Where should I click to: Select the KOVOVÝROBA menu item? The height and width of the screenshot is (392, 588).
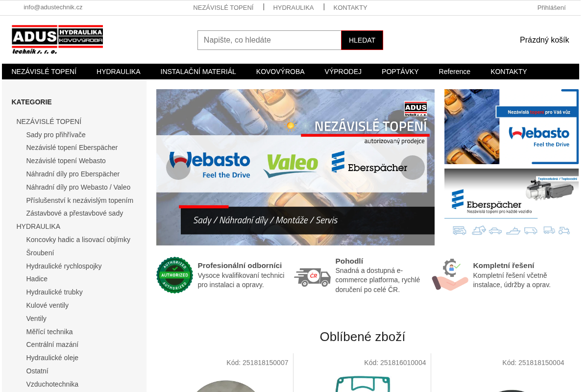coord(280,72)
